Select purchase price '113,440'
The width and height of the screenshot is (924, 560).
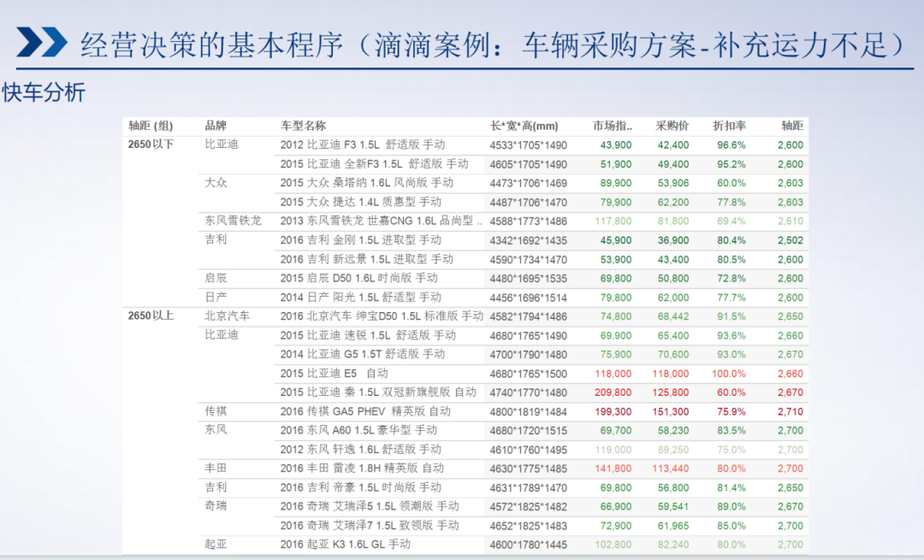(671, 469)
